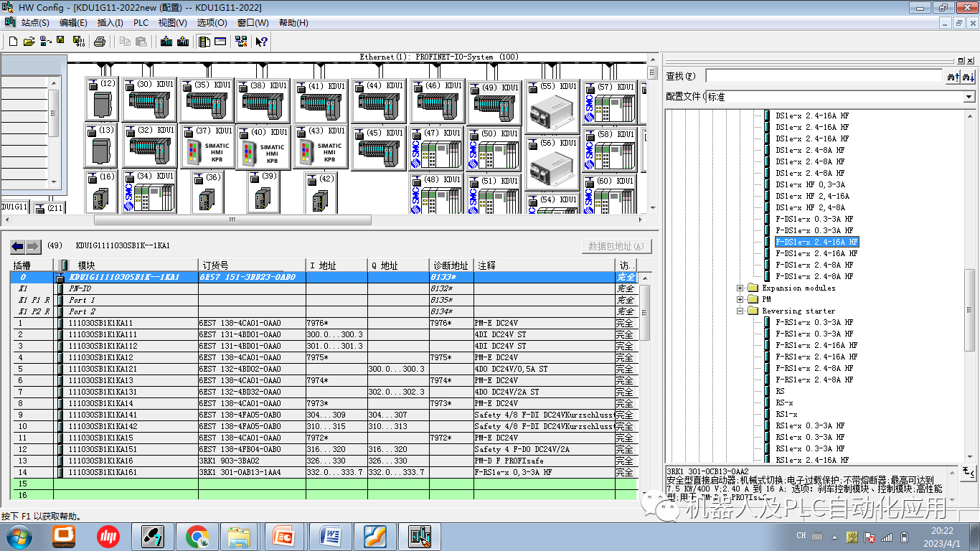Screen dimensions: 980x551
Task: Click the Find Next binoculars icon
Action: 967,76
